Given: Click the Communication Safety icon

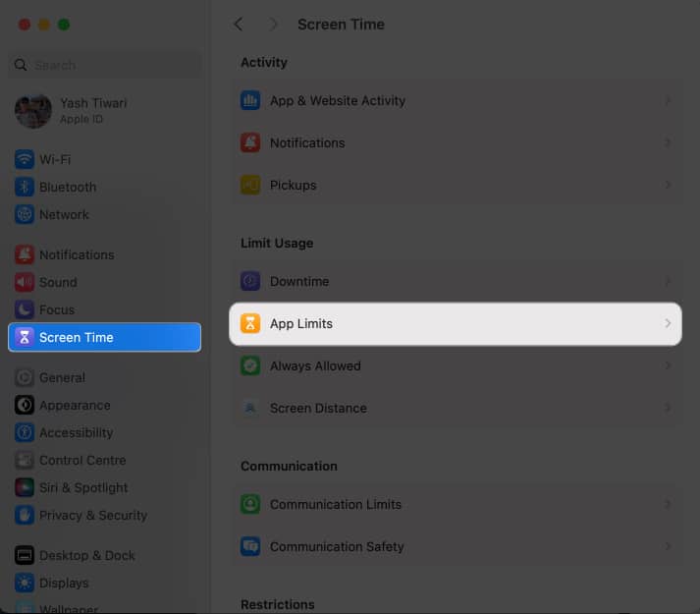Looking at the screenshot, I should coord(250,546).
